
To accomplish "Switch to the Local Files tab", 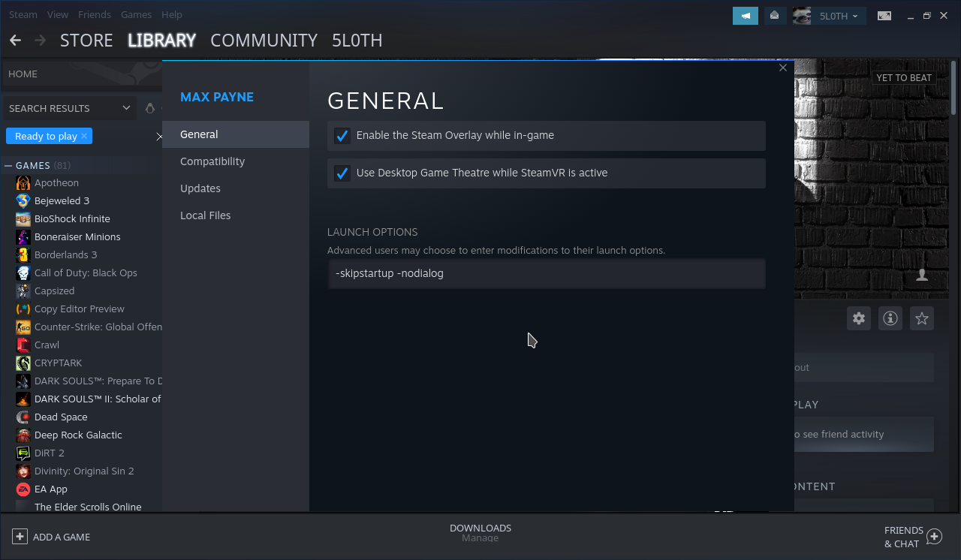I will (x=236, y=215).
